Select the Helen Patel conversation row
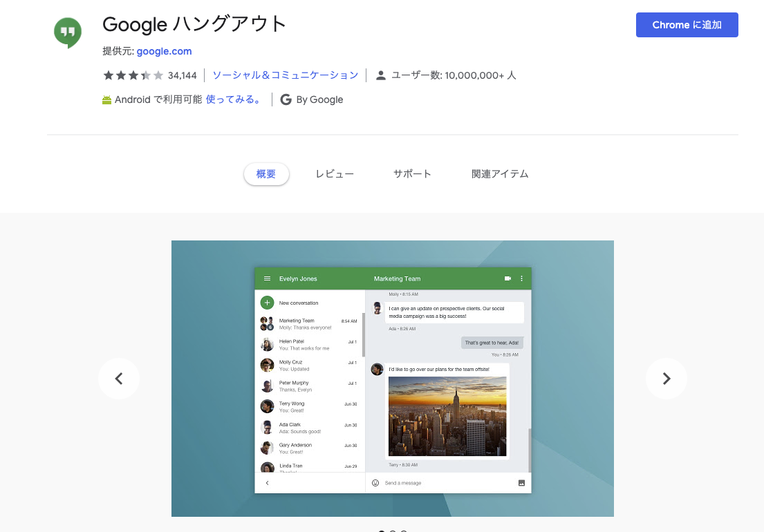 click(x=309, y=345)
